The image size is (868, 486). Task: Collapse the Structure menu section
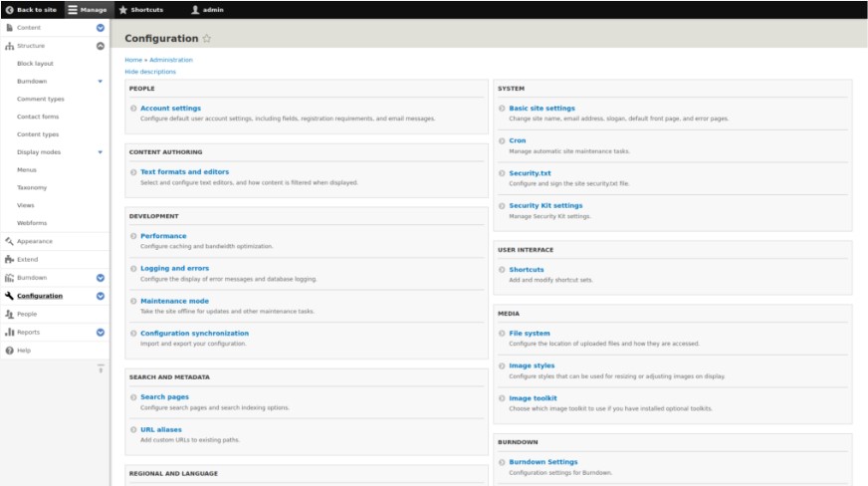point(101,46)
